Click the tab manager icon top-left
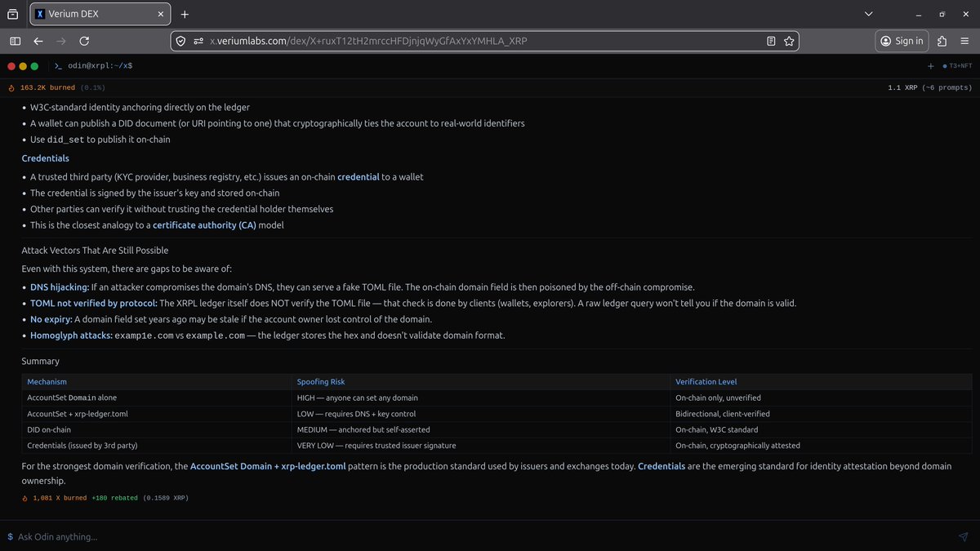980x551 pixels. (x=12, y=14)
